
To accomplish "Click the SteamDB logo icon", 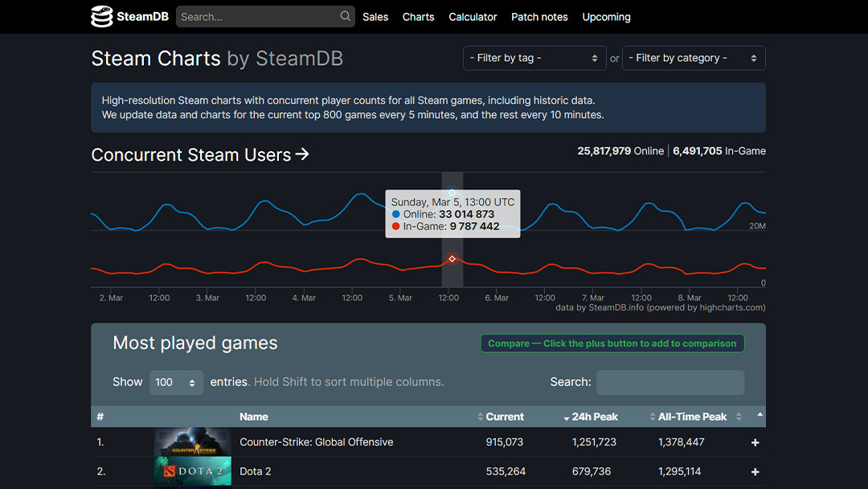I will point(102,16).
